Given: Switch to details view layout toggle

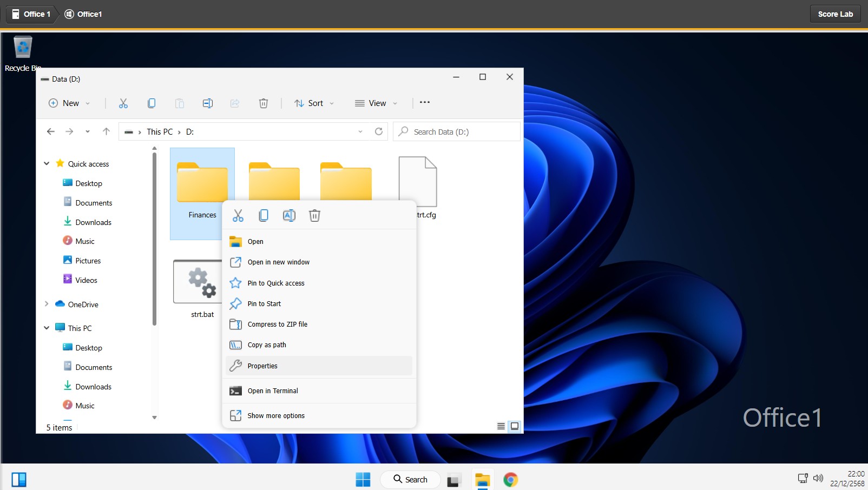Looking at the screenshot, I should [501, 426].
